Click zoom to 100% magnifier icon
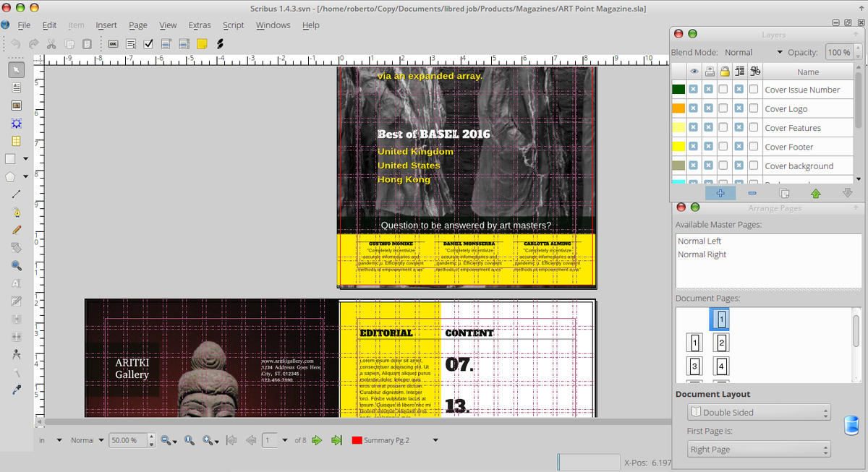The image size is (868, 472). point(190,440)
